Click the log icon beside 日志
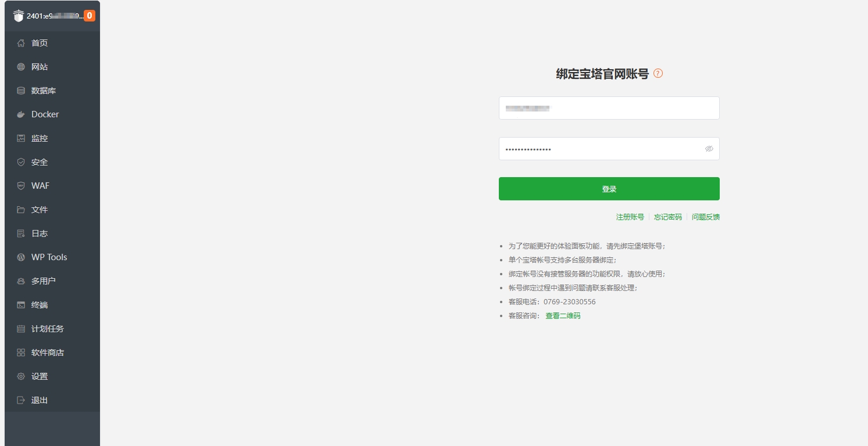Screen dimensions: 868x446 21,233
